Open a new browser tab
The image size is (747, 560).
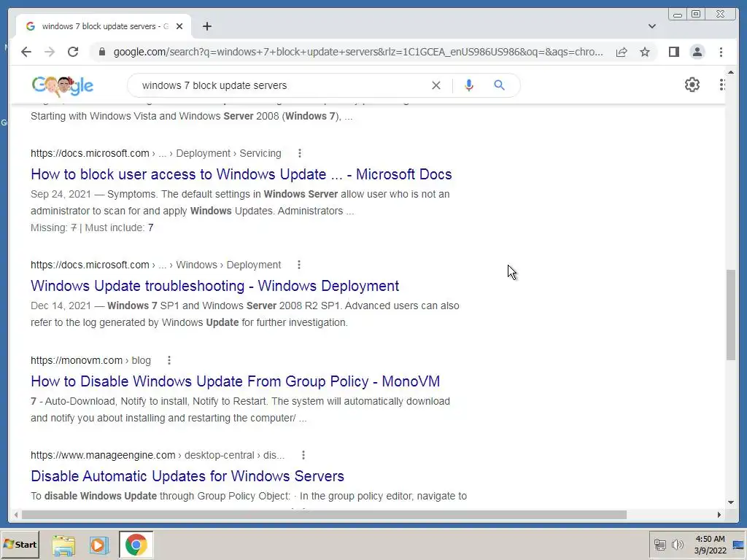(206, 26)
